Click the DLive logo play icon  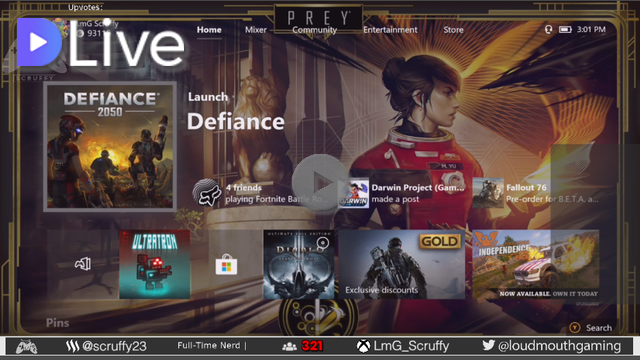point(39,42)
